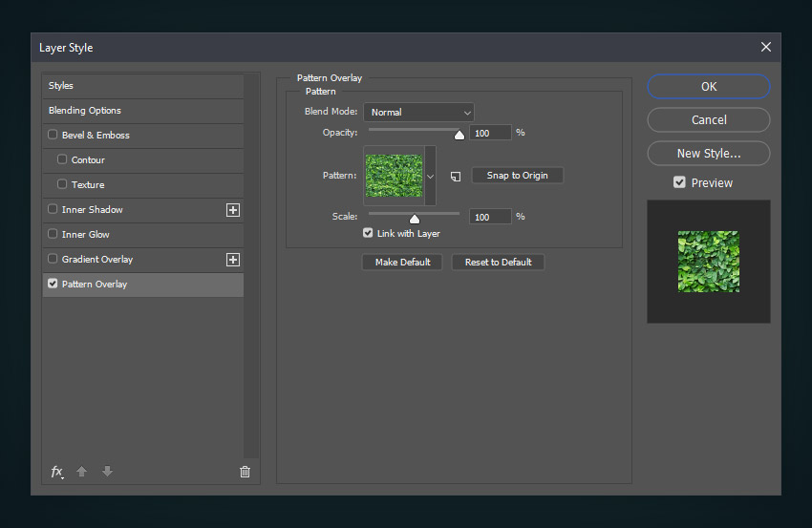Click the move effect up arrow

[x=82, y=472]
